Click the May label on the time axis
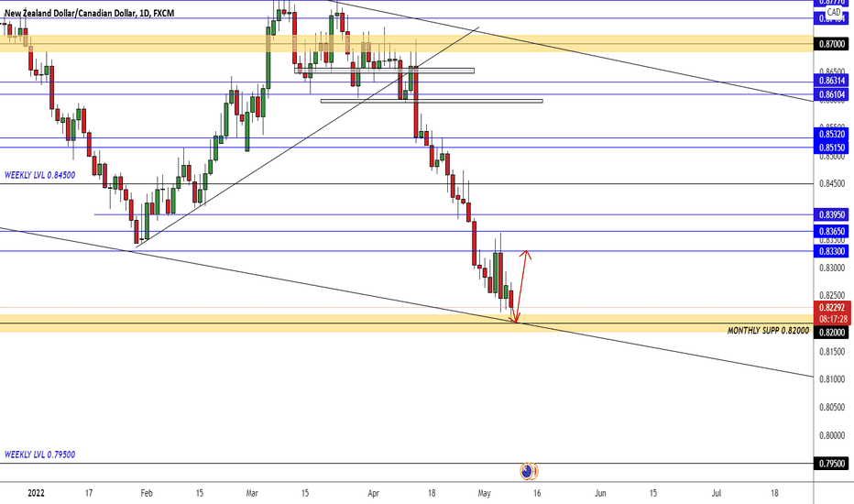 pyautogui.click(x=484, y=494)
